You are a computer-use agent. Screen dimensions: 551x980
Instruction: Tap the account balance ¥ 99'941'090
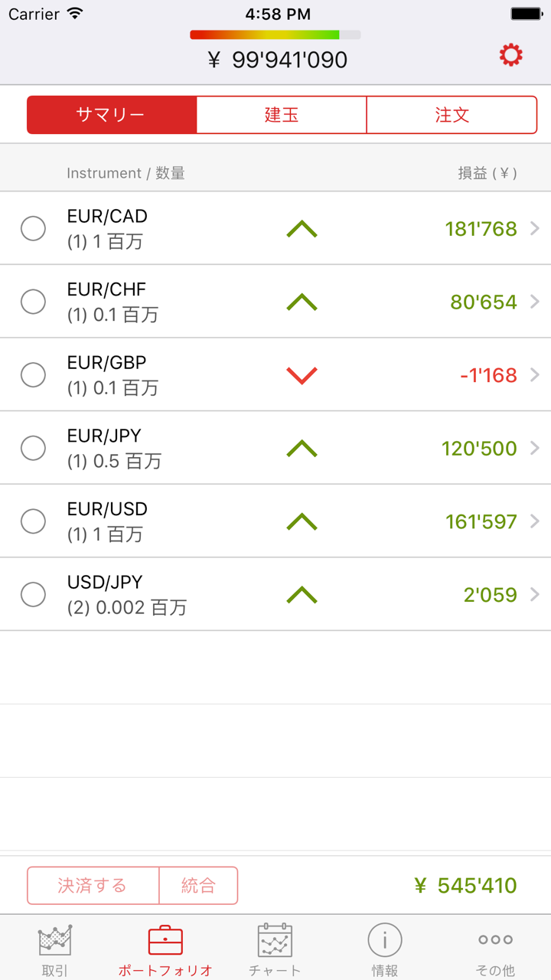tap(278, 60)
